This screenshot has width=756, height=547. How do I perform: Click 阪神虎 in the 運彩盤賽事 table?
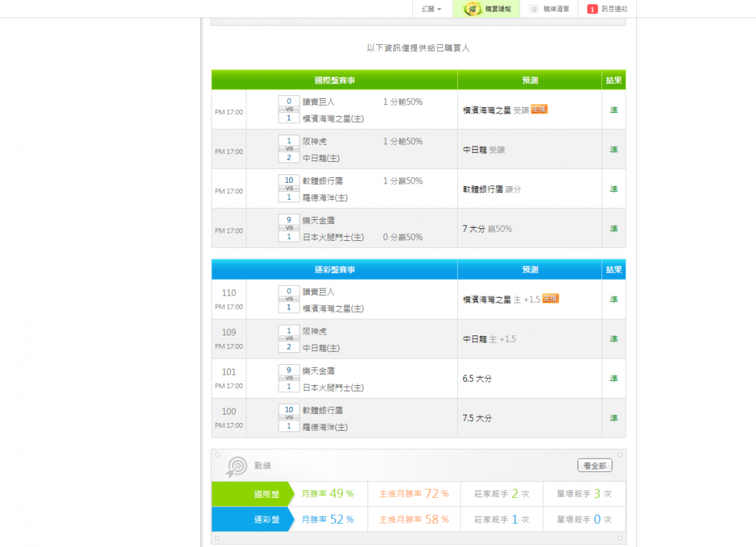(314, 331)
